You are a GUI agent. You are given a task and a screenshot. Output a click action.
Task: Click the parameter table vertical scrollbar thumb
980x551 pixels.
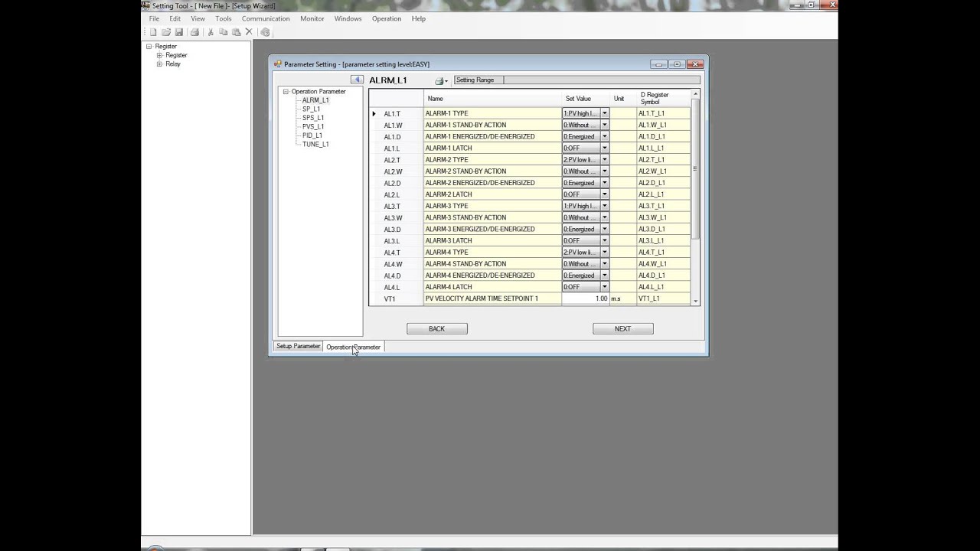click(695, 168)
